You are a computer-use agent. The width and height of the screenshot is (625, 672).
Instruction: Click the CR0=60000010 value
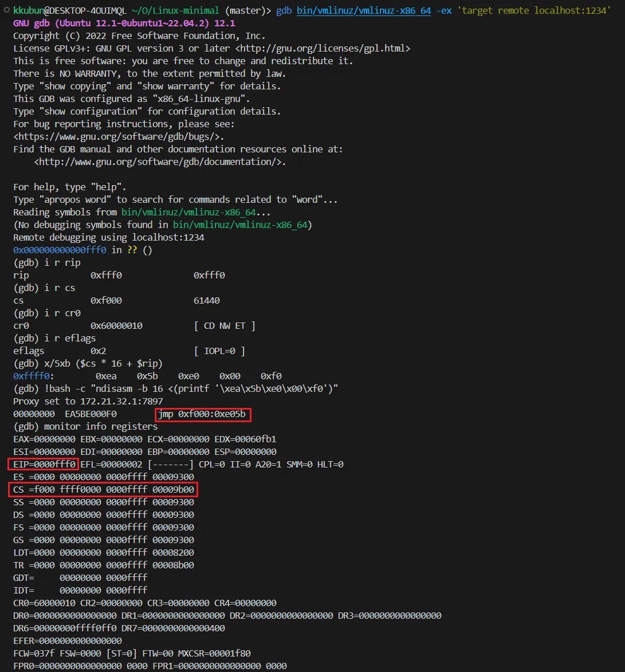coord(44,603)
